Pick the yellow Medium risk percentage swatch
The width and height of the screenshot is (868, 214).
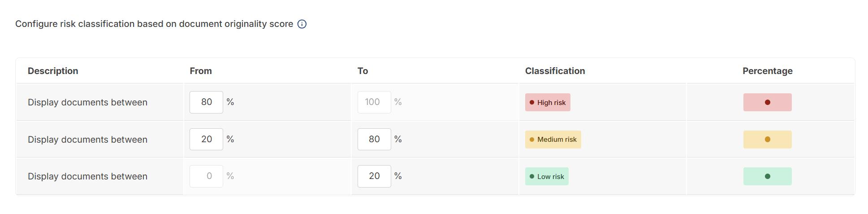click(767, 140)
